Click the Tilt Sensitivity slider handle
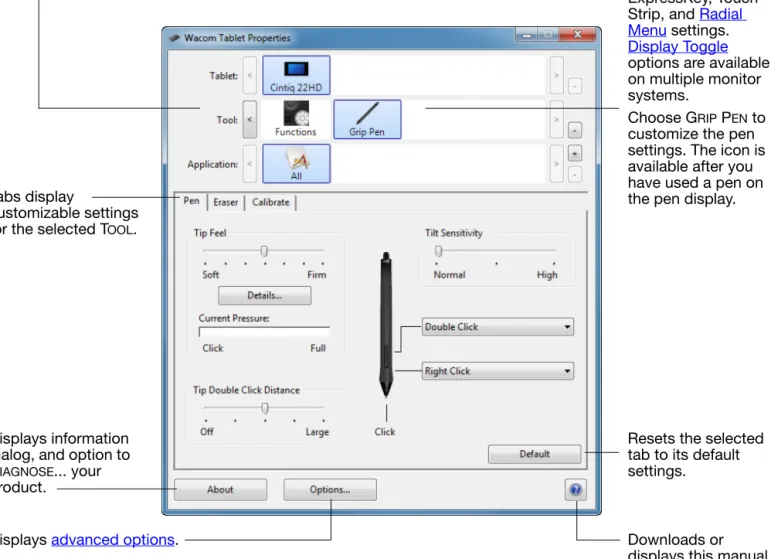The image size is (771, 559). pyautogui.click(x=439, y=251)
